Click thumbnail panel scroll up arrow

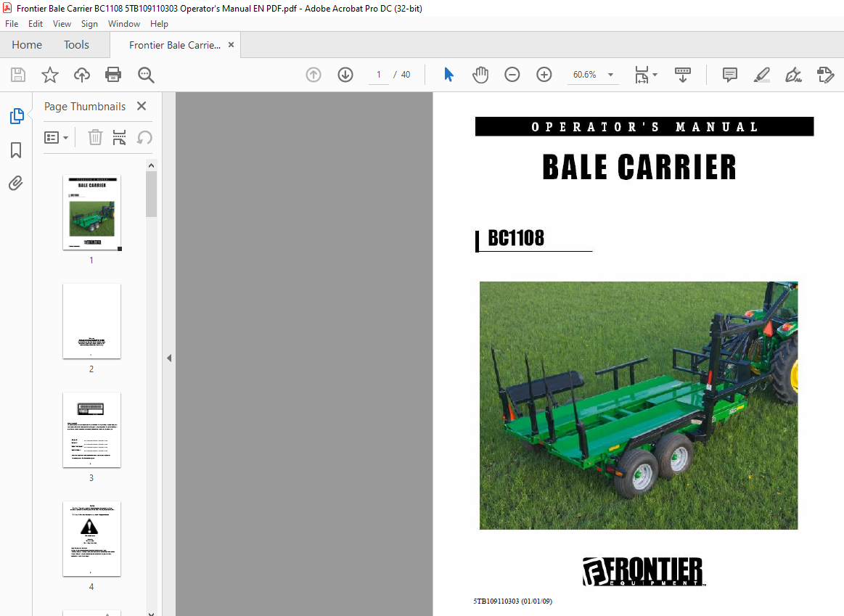pyautogui.click(x=151, y=165)
